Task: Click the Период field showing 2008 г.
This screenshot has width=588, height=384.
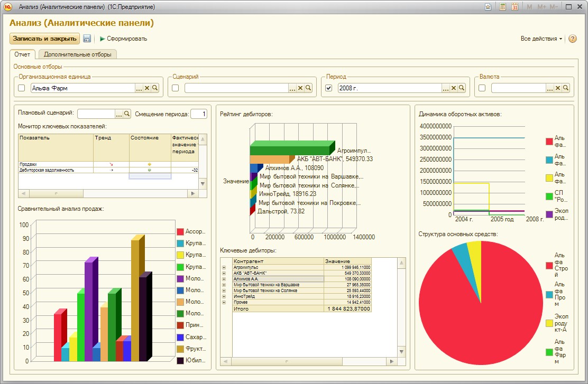Action: (389, 88)
